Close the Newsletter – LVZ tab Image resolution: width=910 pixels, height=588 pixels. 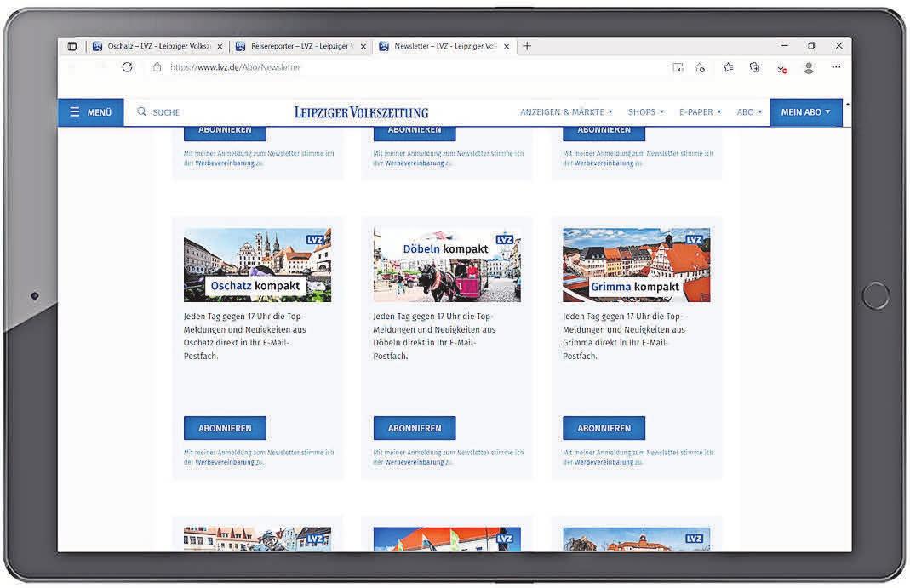507,47
